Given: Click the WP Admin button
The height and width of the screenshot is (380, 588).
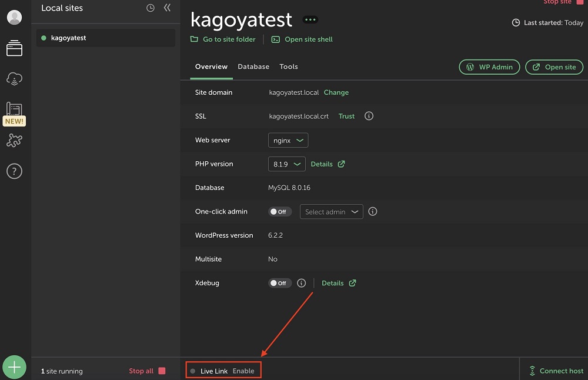Looking at the screenshot, I should (x=489, y=67).
